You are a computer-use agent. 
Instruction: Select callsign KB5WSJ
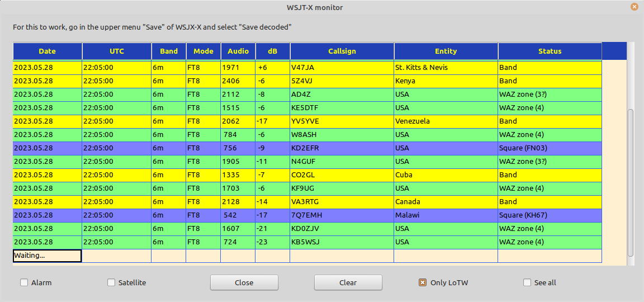coord(342,242)
